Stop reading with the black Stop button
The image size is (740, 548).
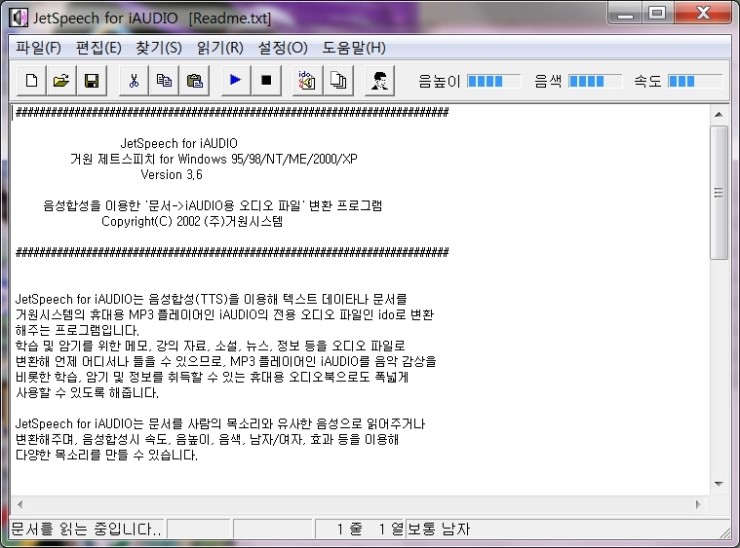266,80
